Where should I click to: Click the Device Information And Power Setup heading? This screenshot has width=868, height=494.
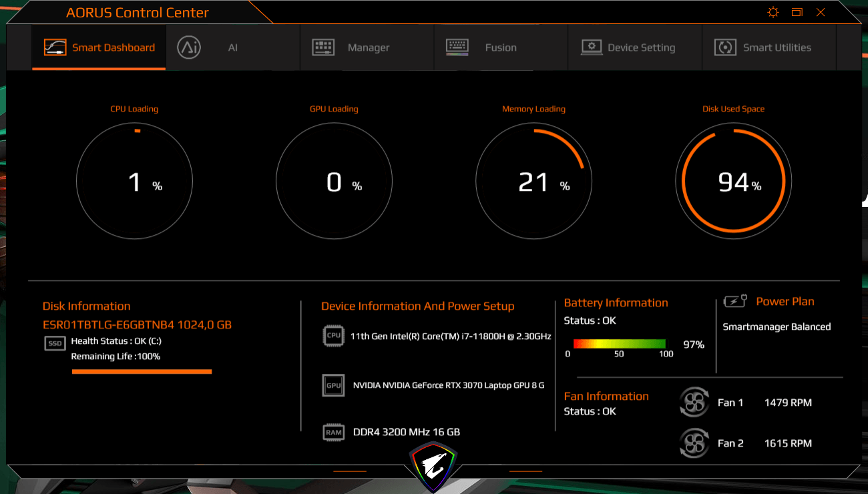tap(418, 306)
